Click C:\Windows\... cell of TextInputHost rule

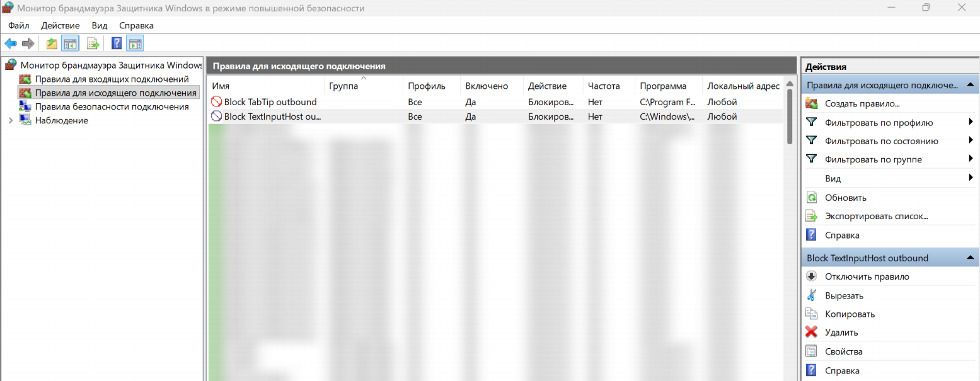(667, 117)
